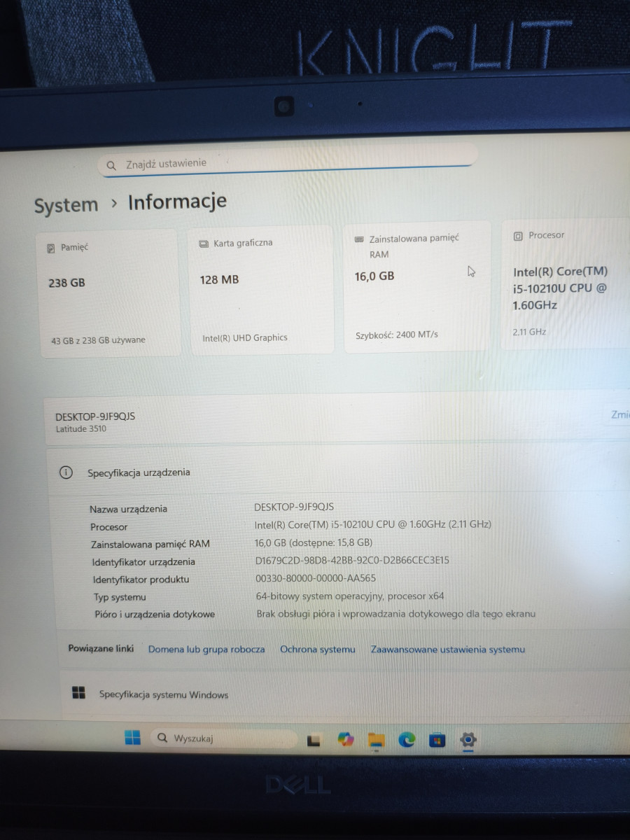
Task: Open Microsoft Store from the taskbar
Action: pos(437,739)
